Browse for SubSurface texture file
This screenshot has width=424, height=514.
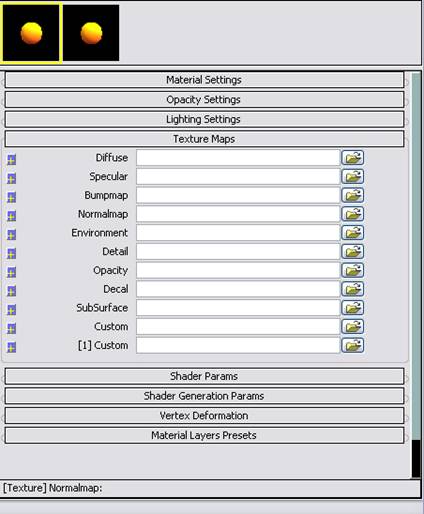[x=353, y=308]
